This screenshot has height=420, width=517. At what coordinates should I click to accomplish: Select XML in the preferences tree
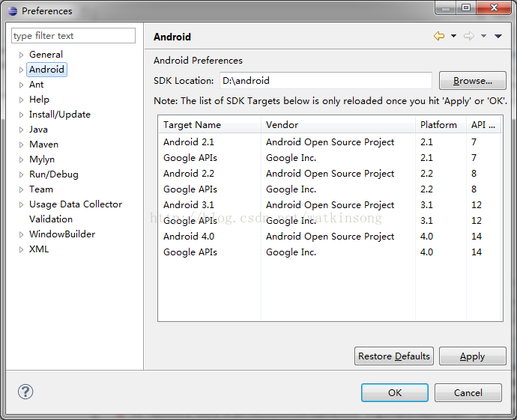pos(39,249)
